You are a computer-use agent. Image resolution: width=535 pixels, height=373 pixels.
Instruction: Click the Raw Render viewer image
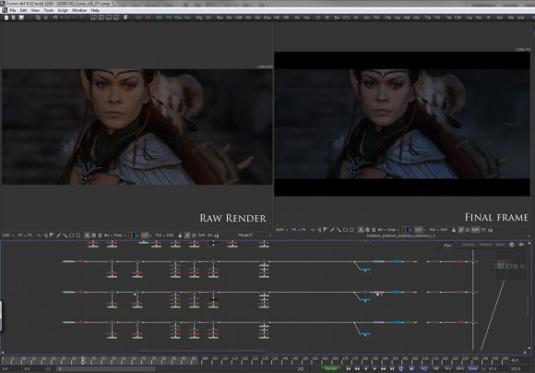pos(137,127)
